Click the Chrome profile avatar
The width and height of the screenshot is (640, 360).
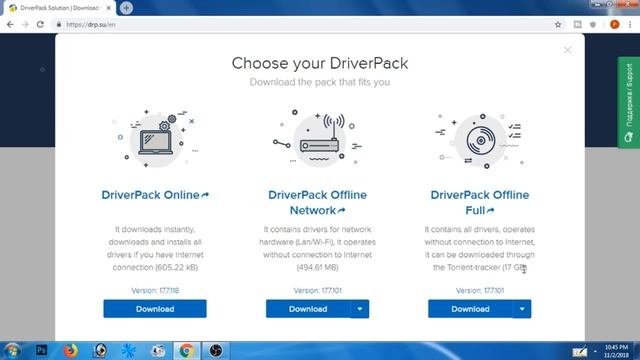[615, 24]
